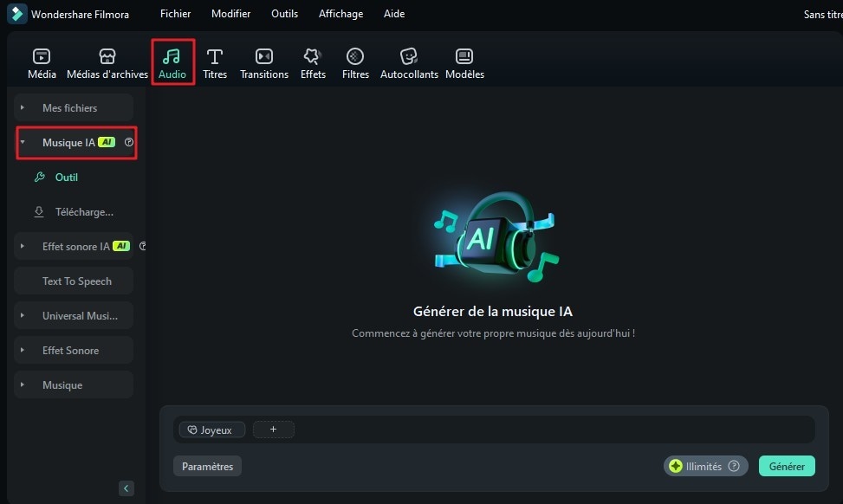Select the Audio tab
The width and height of the screenshot is (843, 504).
coord(172,63)
